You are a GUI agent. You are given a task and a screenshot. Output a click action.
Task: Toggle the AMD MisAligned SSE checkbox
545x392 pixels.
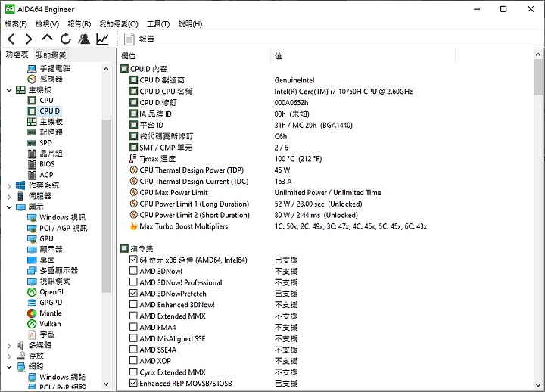coord(133,338)
